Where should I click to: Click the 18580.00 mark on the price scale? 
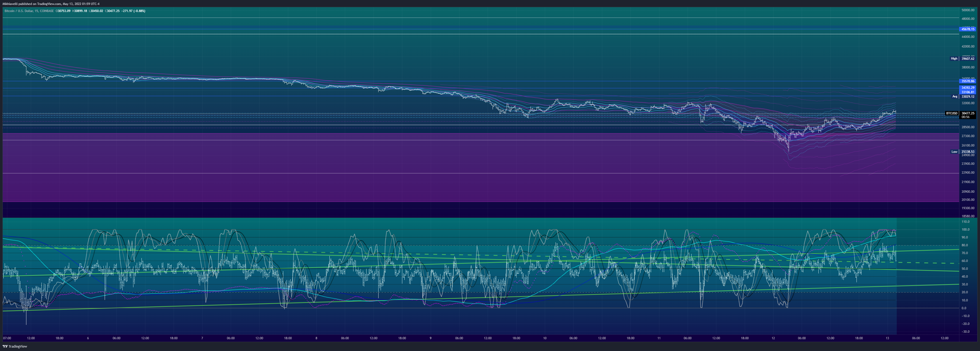coord(968,216)
